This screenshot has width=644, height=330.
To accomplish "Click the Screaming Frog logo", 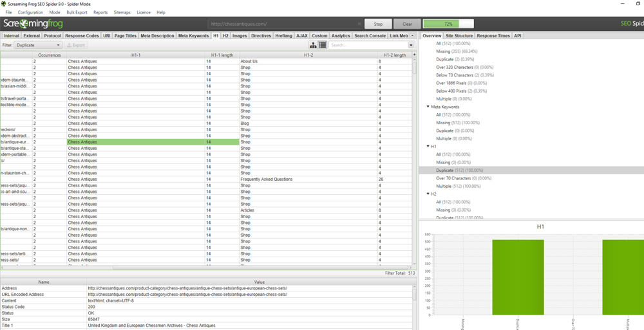I will coord(33,24).
